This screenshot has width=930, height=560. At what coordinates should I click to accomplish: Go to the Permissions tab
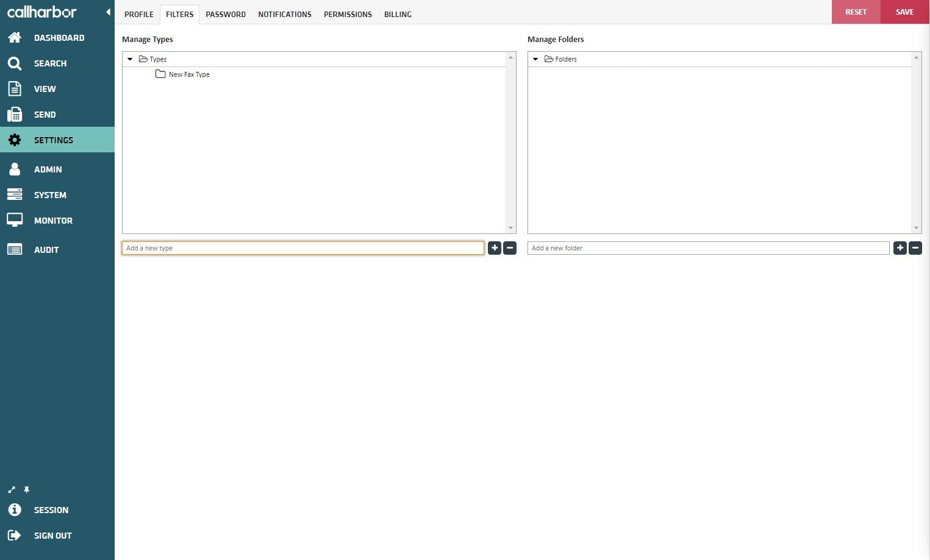(348, 14)
